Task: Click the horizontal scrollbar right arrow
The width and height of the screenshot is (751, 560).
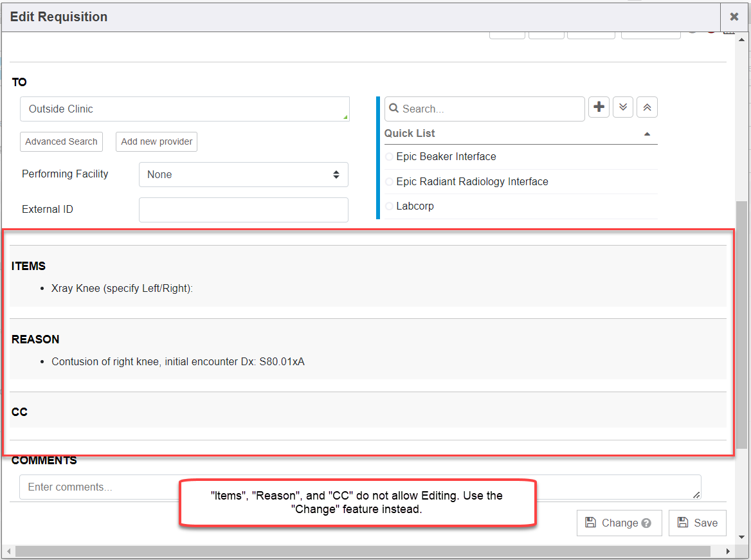Action: 728,552
